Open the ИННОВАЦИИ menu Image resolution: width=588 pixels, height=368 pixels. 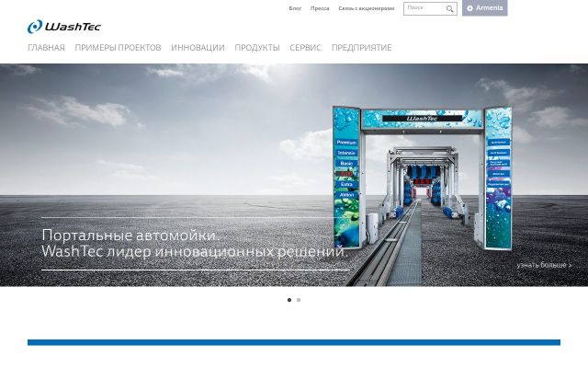[x=198, y=48]
